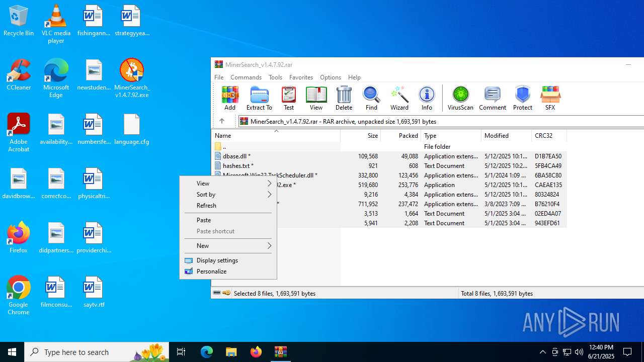Open the File menu in WinRAR
The width and height of the screenshot is (644, 362).
coord(219,77)
